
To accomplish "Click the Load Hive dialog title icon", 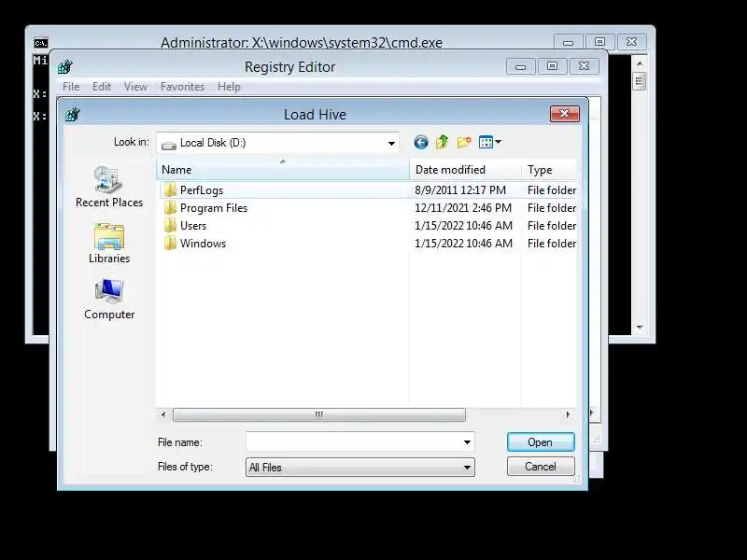I will (x=73, y=114).
